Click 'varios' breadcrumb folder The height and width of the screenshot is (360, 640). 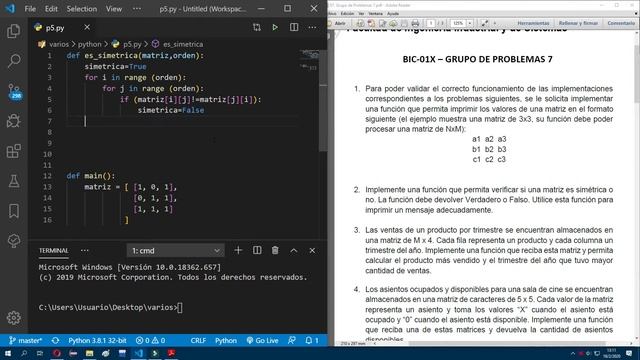click(59, 44)
